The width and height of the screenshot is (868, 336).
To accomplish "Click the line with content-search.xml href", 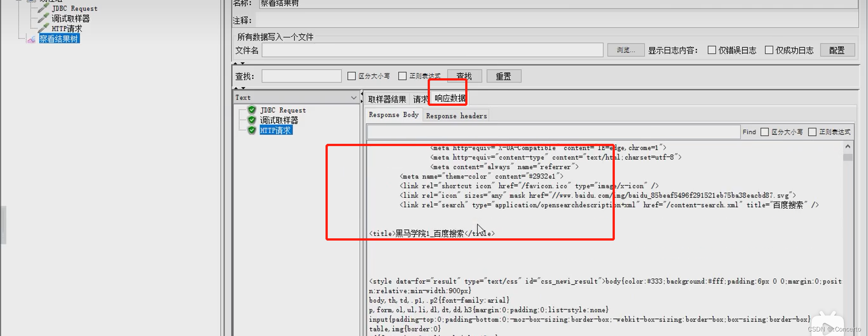I will [609, 205].
